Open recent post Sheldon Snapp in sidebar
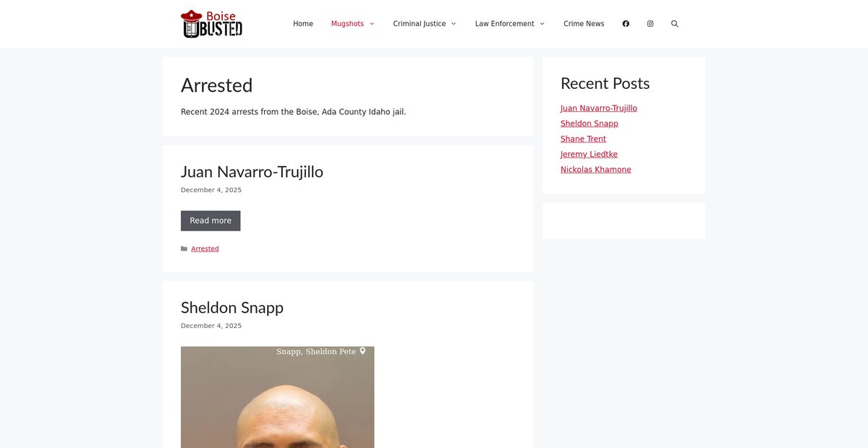Screen dimensions: 868x448 590,124
